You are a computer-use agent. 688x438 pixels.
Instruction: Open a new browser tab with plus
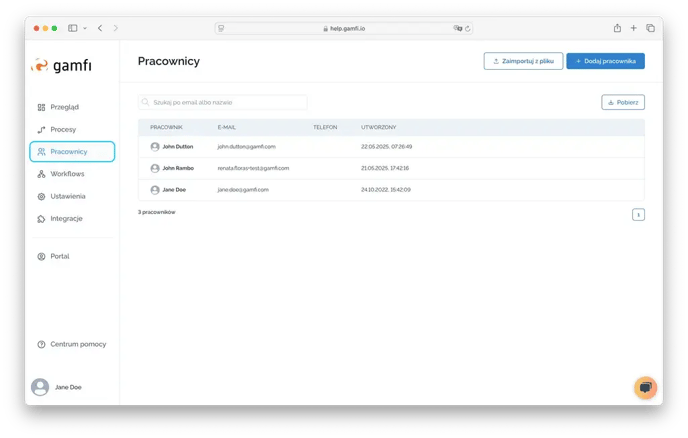pos(633,28)
